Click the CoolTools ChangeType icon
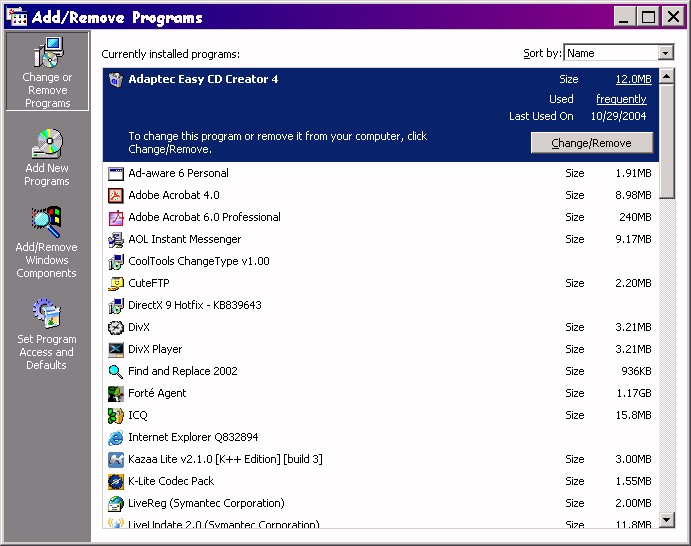The image size is (691, 546). (115, 261)
